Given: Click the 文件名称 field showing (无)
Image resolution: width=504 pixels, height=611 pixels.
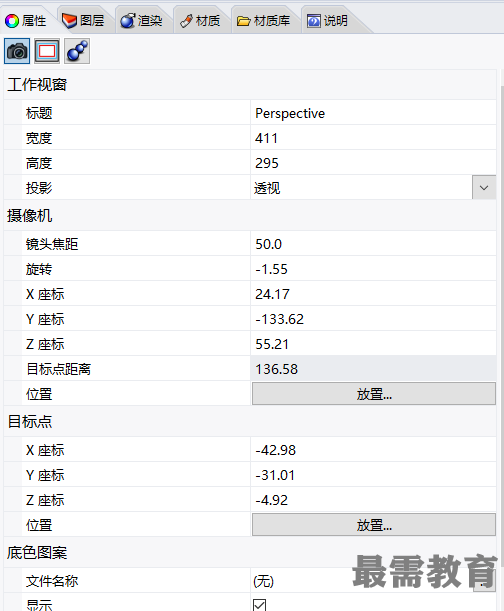Looking at the screenshot, I should tap(361, 581).
